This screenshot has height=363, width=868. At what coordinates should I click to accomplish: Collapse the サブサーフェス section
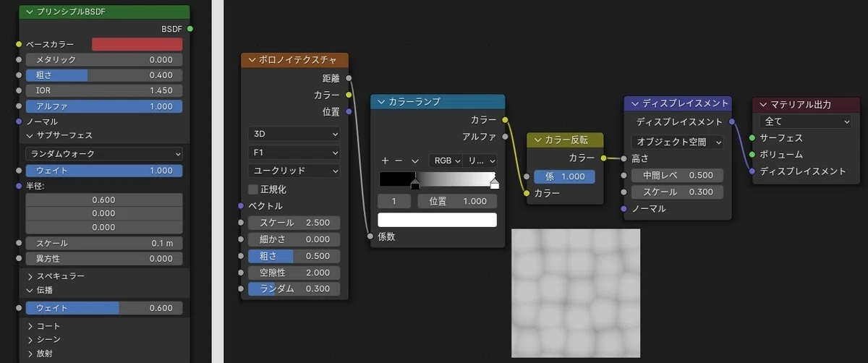[30, 135]
